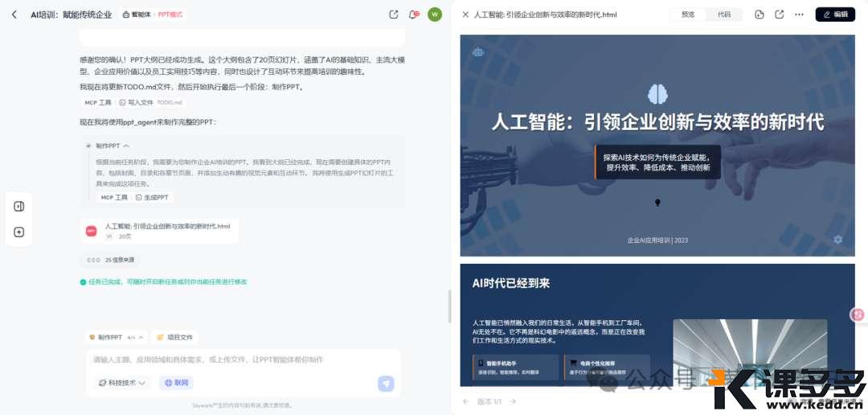The height and width of the screenshot is (415, 868).
Task: Open the notifications bell
Action: [x=413, y=14]
